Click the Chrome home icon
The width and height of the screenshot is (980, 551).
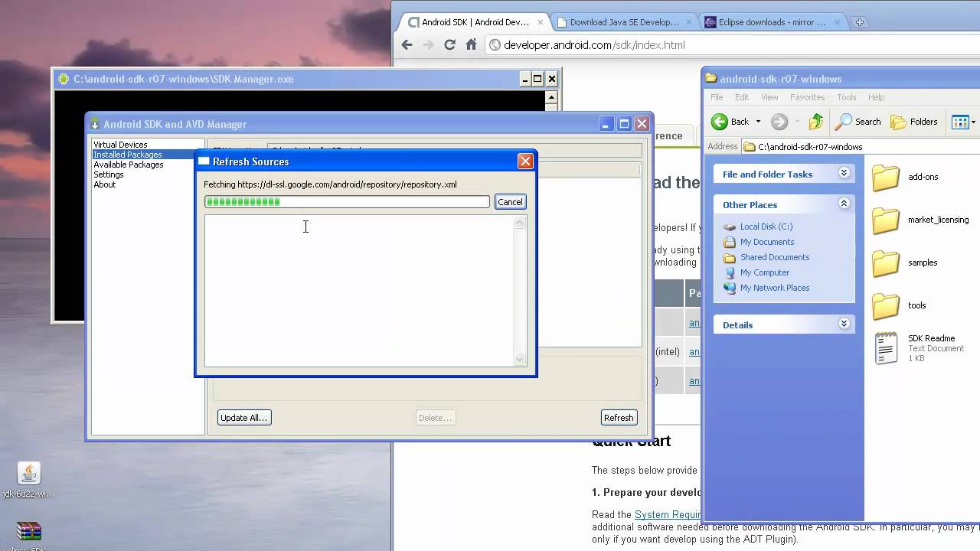[x=472, y=45]
